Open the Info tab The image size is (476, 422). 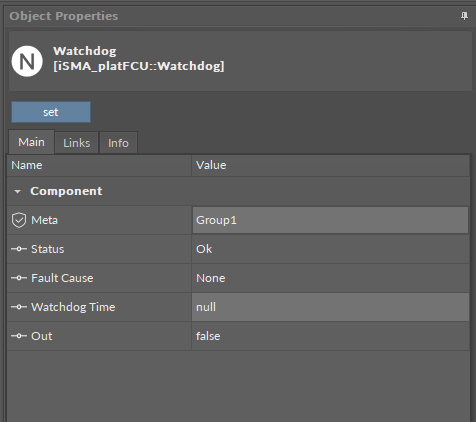click(118, 143)
